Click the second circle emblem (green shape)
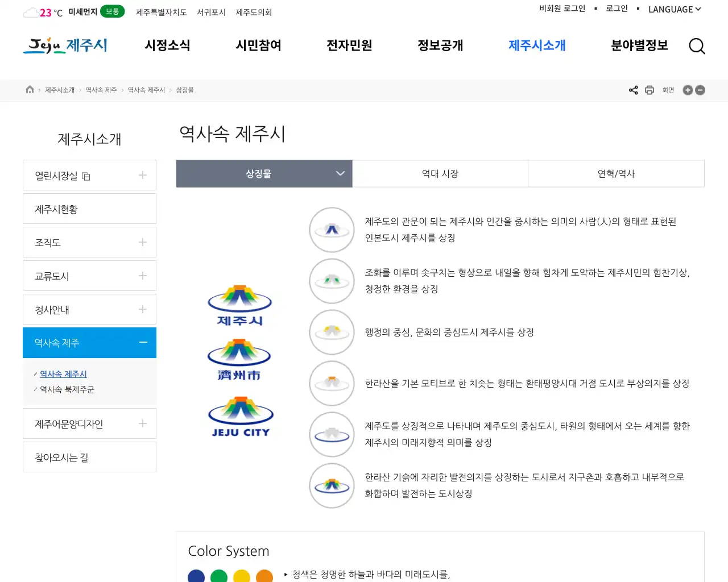This screenshot has width=728, height=582. 332,281
